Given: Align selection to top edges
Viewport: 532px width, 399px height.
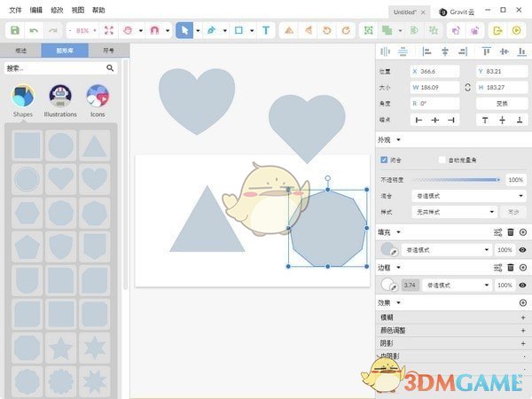Looking at the screenshot, I should (x=487, y=51).
